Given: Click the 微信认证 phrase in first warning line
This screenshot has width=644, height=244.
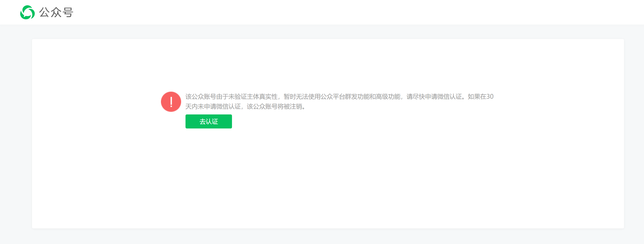Looking at the screenshot, I should [x=450, y=96].
